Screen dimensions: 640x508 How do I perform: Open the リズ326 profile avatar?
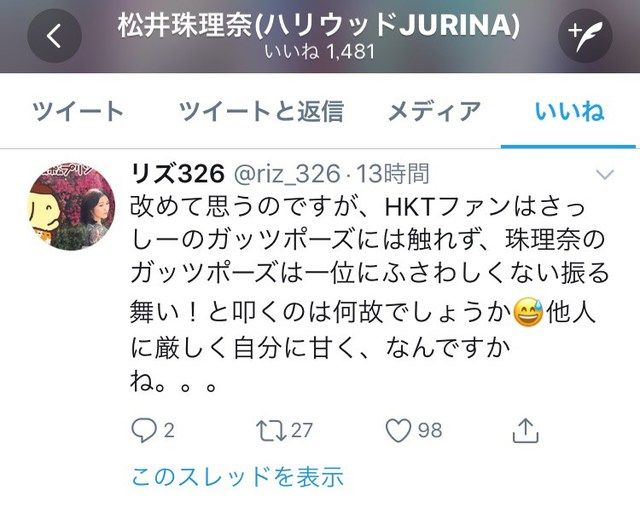click(x=72, y=206)
